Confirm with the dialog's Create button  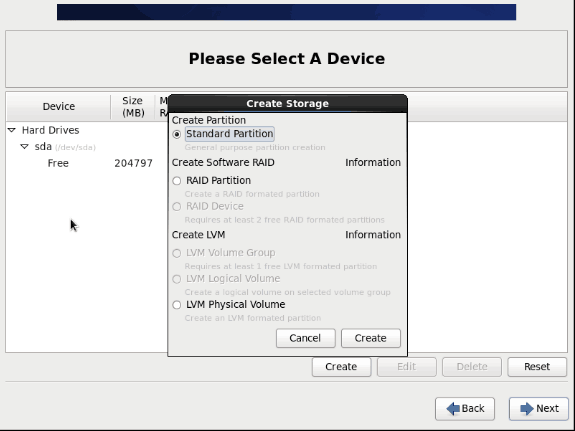coord(371,338)
